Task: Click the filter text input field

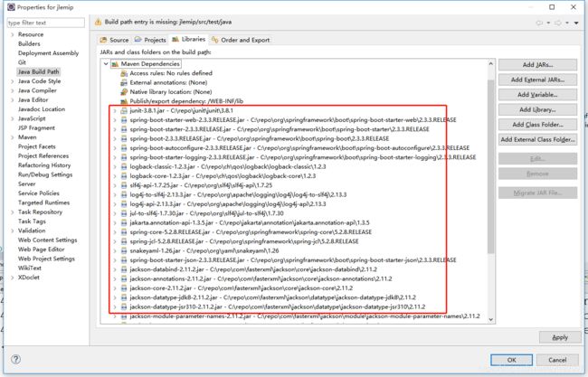Action: coord(46,23)
